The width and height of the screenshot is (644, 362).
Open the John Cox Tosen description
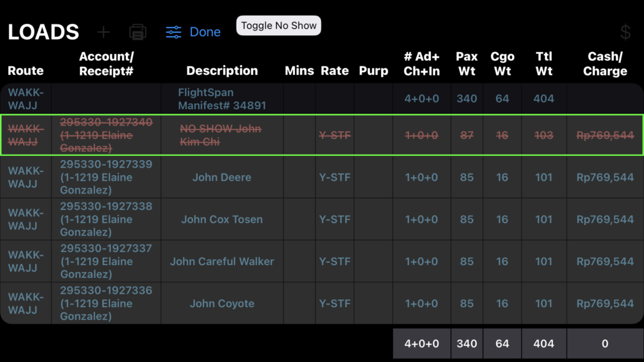pos(221,219)
